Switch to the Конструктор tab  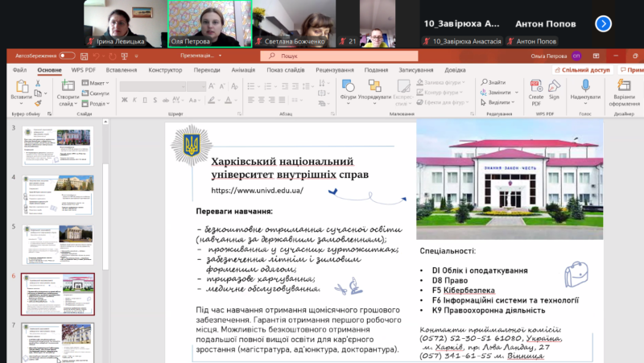pos(165,70)
